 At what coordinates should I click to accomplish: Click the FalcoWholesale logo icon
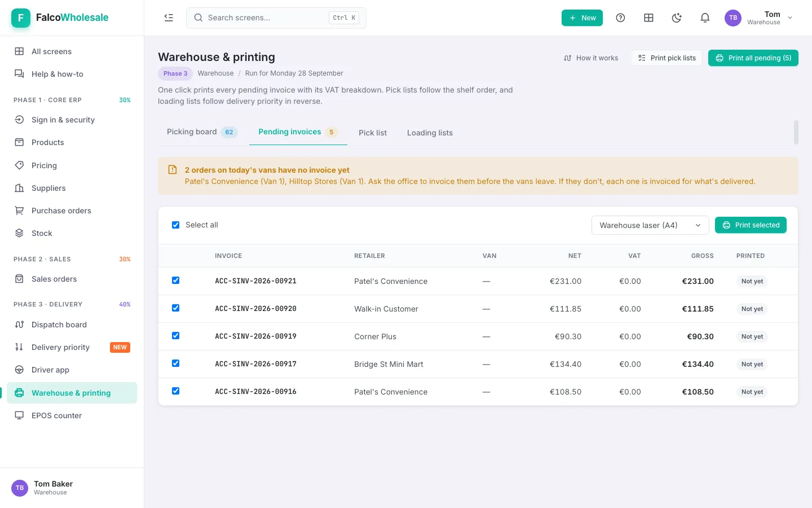tap(21, 17)
